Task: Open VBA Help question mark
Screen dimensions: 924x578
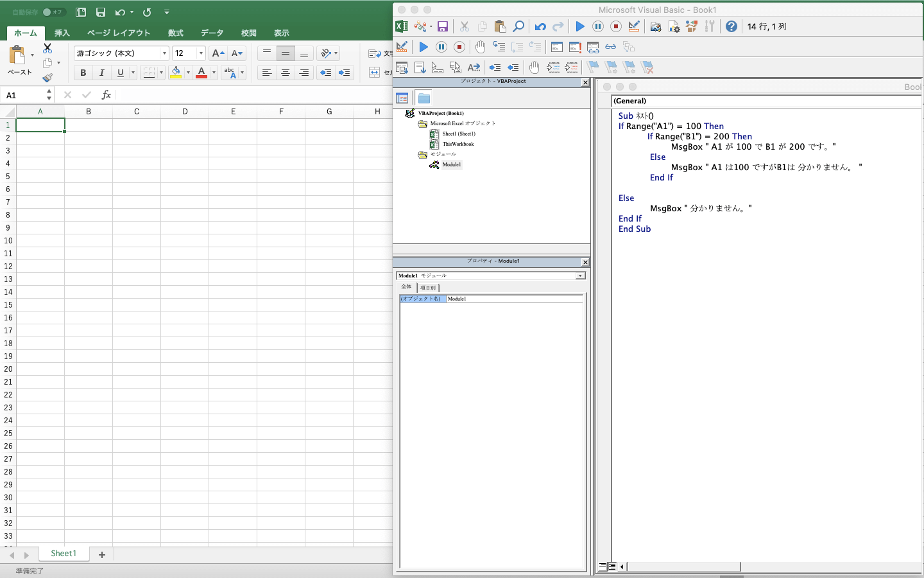Action: click(x=732, y=26)
